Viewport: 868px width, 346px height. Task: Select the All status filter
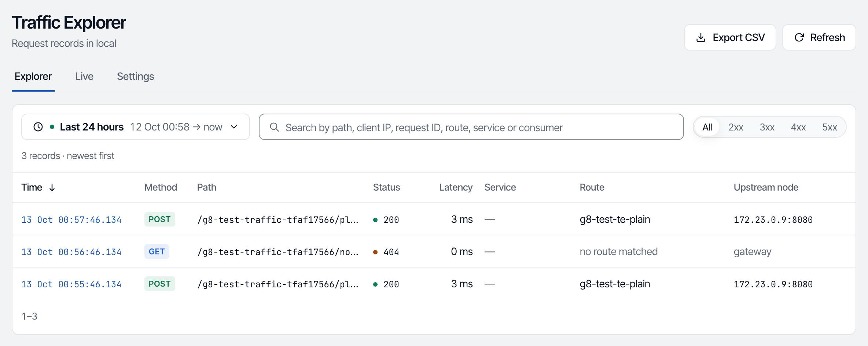click(707, 127)
